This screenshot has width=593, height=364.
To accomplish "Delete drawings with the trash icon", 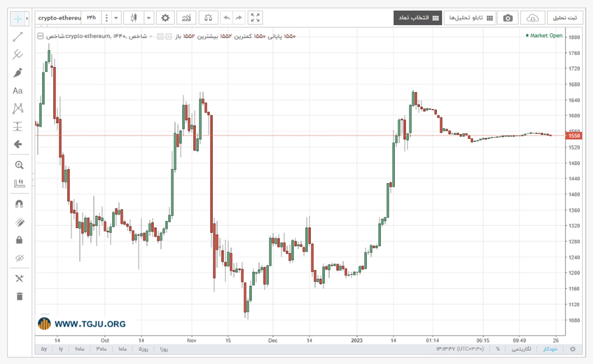I will tap(19, 296).
